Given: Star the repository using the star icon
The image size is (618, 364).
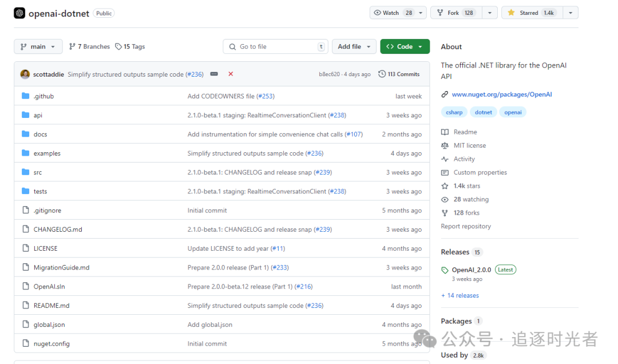Looking at the screenshot, I should [511, 12].
